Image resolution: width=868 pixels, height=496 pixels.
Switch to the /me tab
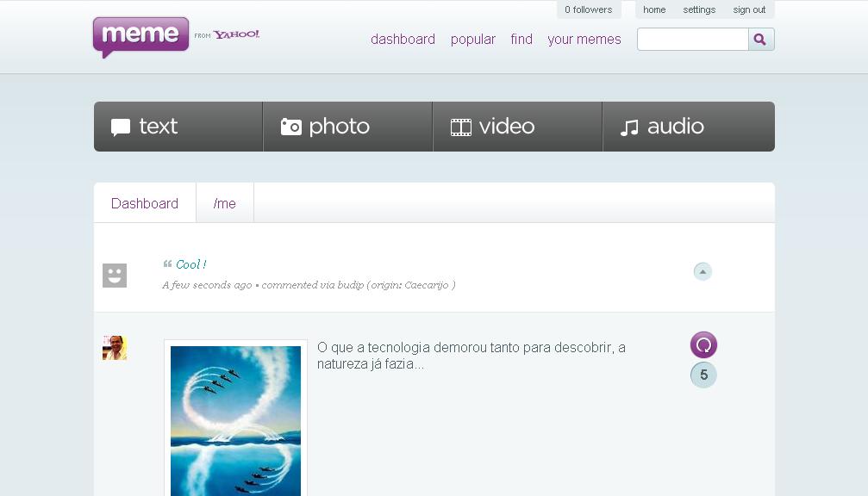[x=225, y=203]
